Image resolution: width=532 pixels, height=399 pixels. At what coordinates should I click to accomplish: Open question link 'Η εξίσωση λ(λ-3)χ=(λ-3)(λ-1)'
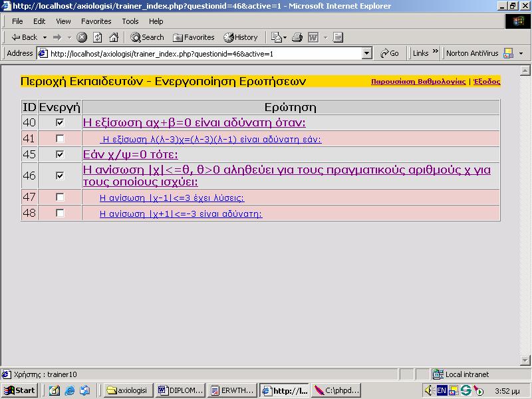(x=211, y=139)
